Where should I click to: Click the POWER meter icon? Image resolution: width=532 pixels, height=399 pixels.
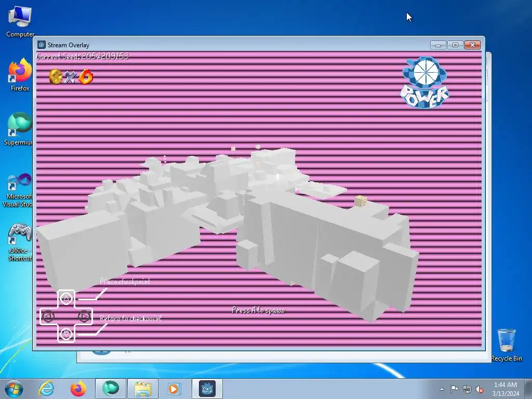pyautogui.click(x=424, y=83)
